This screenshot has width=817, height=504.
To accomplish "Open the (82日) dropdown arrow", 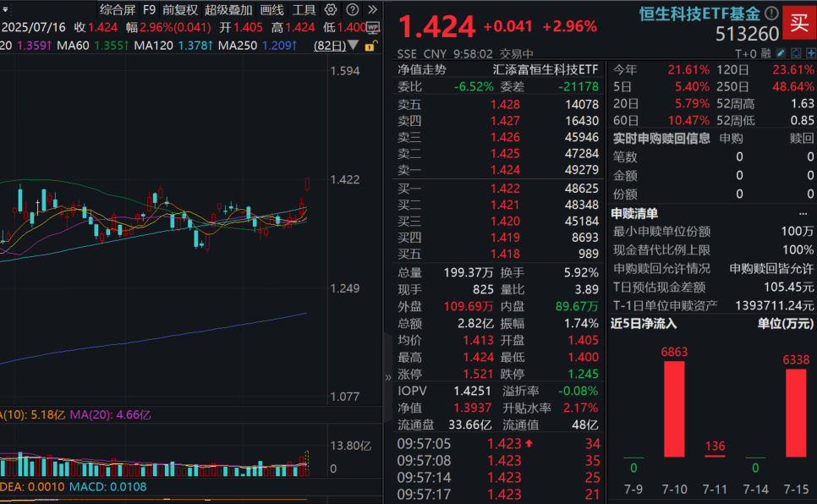I will click(x=352, y=45).
